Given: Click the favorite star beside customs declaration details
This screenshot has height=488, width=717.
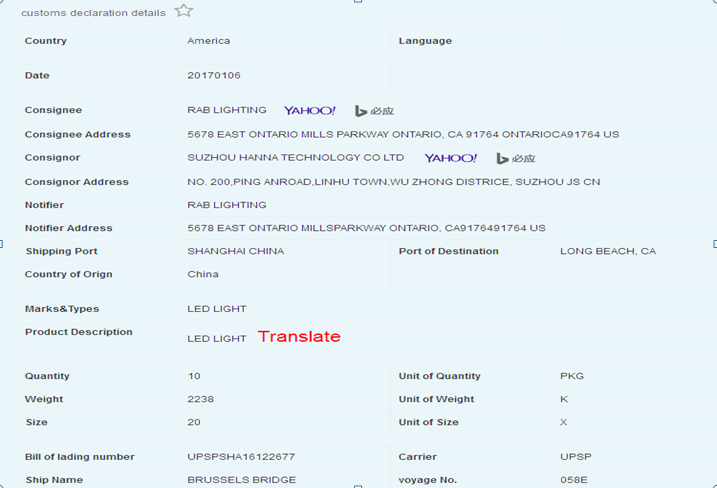Looking at the screenshot, I should coord(184,11).
